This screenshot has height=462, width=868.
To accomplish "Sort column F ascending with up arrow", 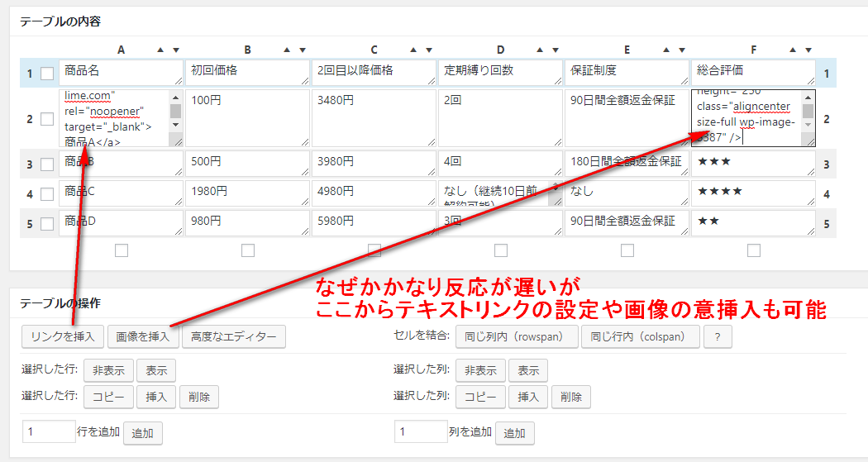I will (793, 50).
